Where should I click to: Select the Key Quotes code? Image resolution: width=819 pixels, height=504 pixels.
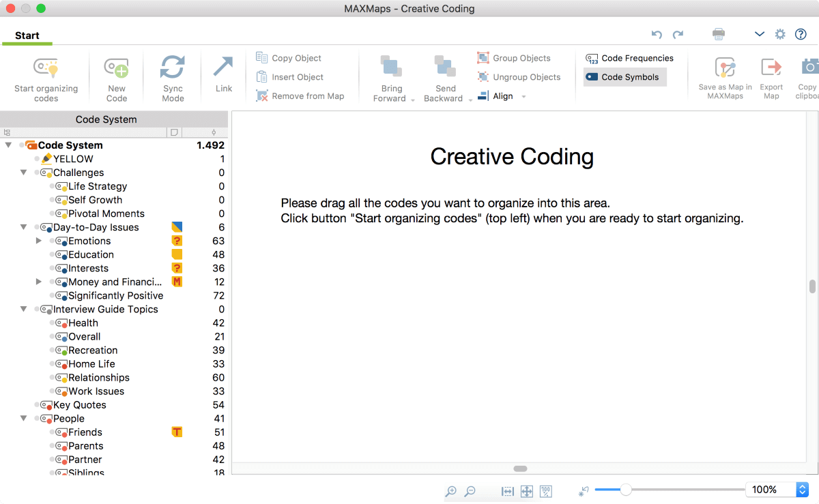80,404
